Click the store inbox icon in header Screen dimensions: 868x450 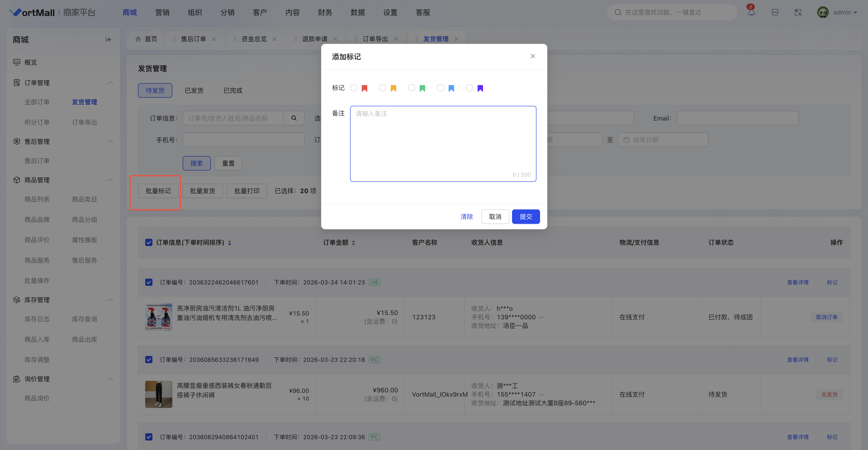(x=775, y=12)
